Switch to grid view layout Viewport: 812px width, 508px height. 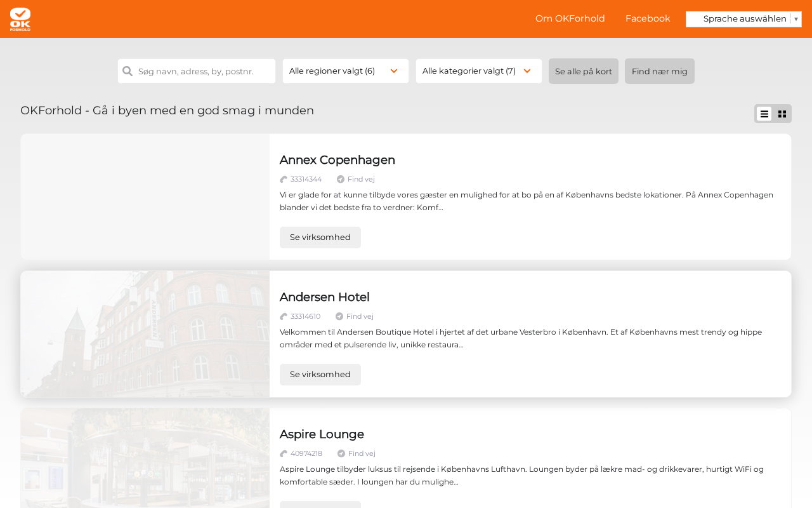click(782, 114)
